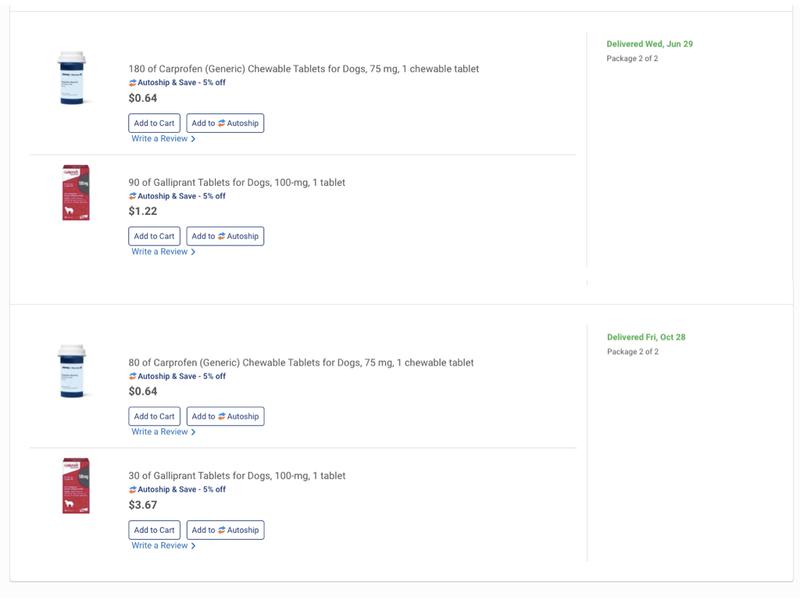Click the Autoship & Save icon under 80 Carprofen
Screen dimensions: 800x600
click(x=132, y=377)
